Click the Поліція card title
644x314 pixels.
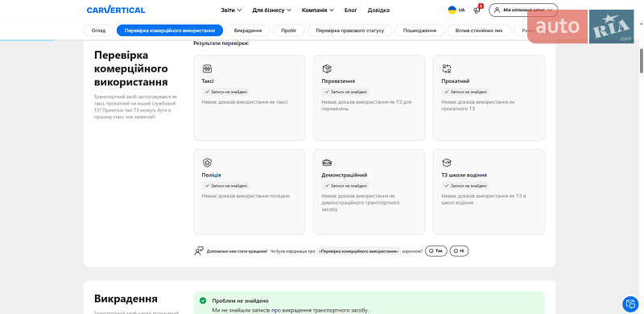[211, 175]
